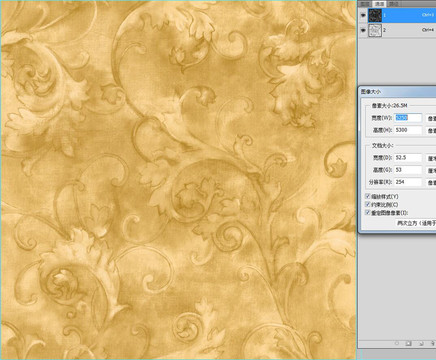Image resolution: width=436 pixels, height=360 pixels.
Task: Switch to the 通道 (Channels) panel tab
Action: tap(379, 4)
